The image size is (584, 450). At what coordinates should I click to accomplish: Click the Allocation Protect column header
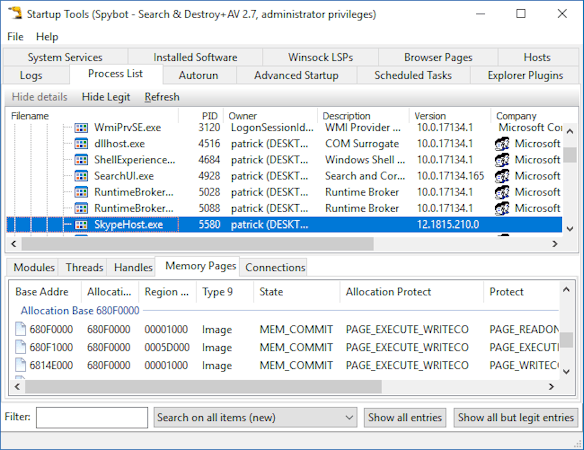(412, 292)
